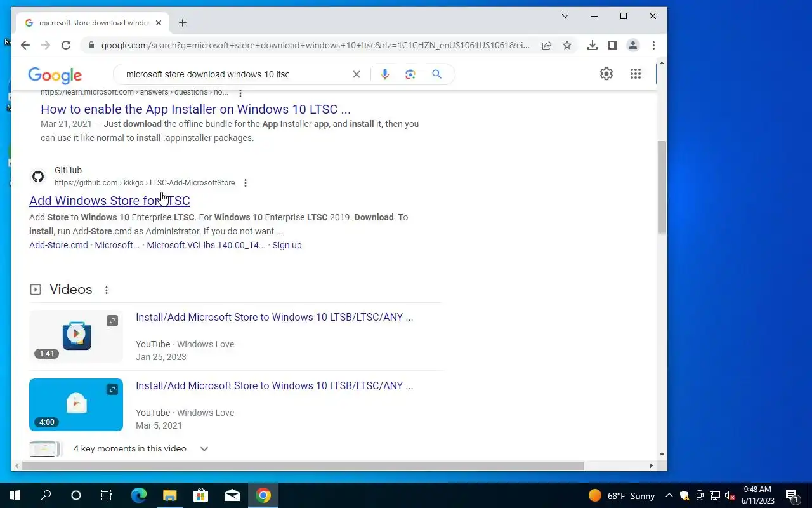Open GitHub Sign up sitelink
The width and height of the screenshot is (812, 508).
(x=287, y=245)
